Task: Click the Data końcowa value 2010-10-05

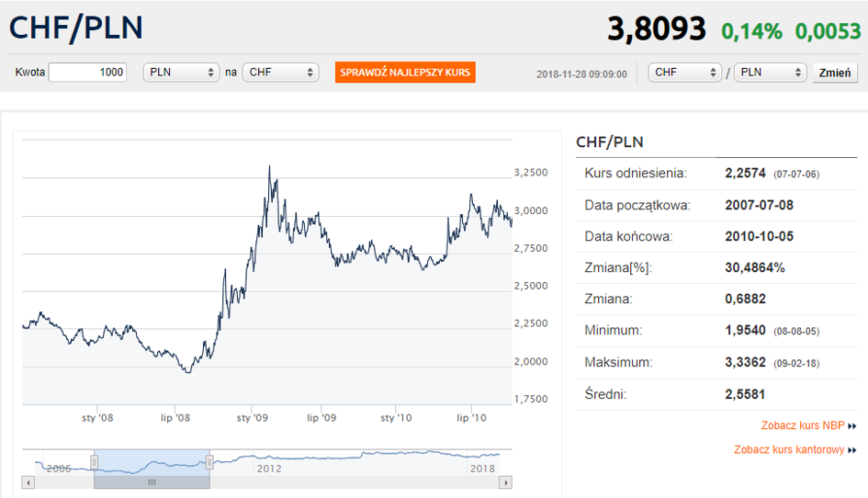Action: pos(759,236)
